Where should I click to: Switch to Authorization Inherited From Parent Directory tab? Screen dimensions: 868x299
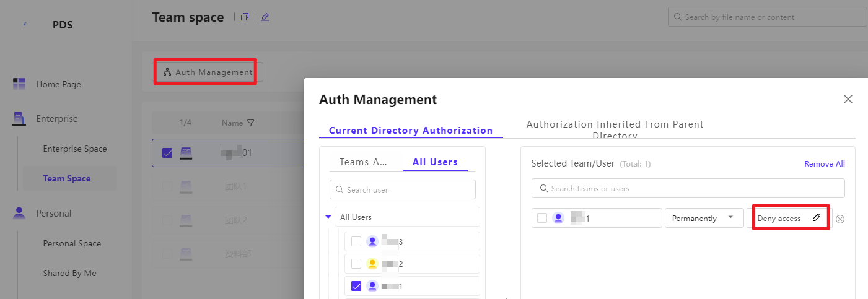[615, 129]
